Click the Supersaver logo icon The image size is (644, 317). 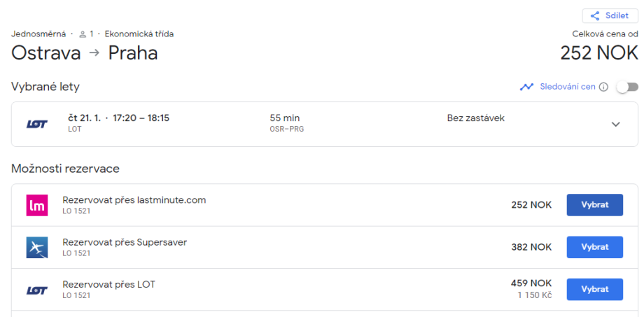36,247
